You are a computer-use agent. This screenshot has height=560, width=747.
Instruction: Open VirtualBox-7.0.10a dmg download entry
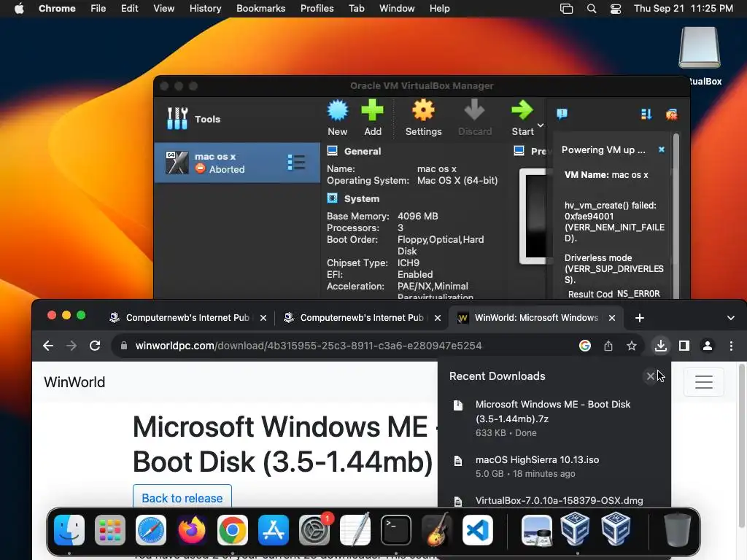pyautogui.click(x=554, y=500)
